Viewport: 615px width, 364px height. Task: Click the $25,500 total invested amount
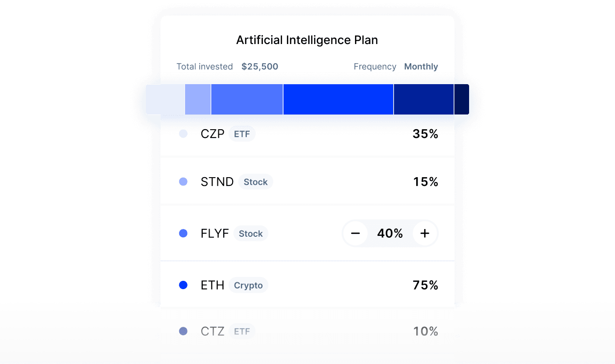pos(260,67)
